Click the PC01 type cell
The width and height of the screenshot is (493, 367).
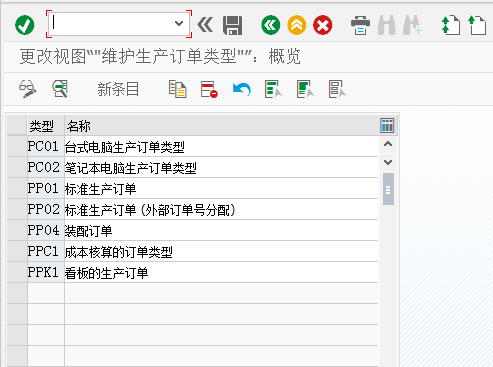[46, 147]
